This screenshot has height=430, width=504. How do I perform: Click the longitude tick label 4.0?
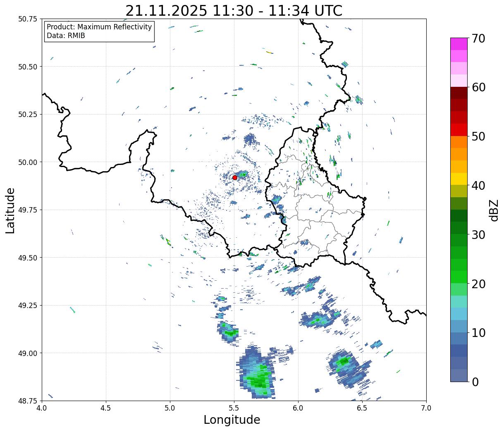[42, 408]
